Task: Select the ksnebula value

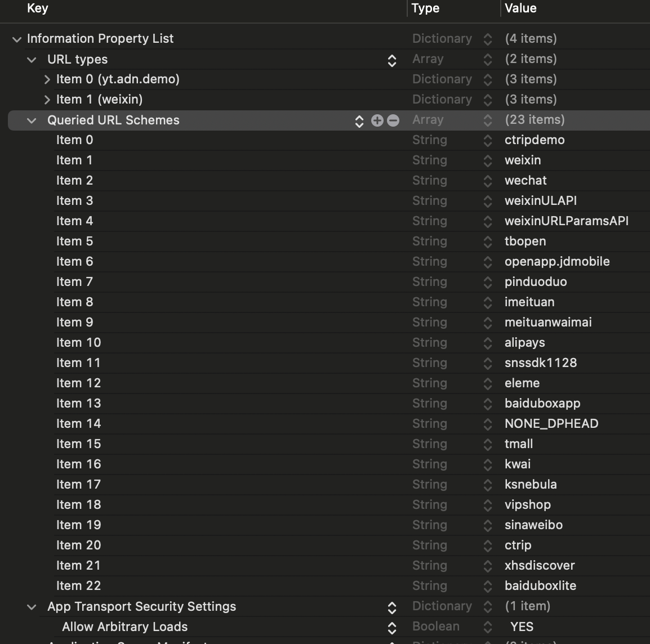Action: pos(531,485)
